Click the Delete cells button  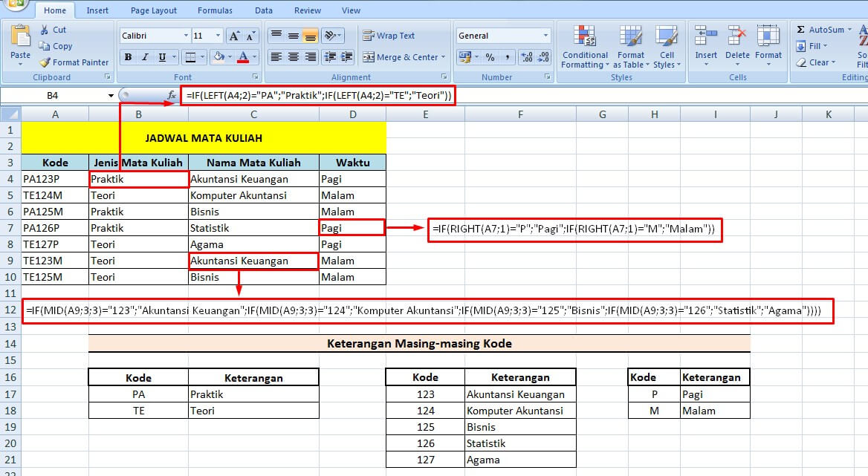736,45
